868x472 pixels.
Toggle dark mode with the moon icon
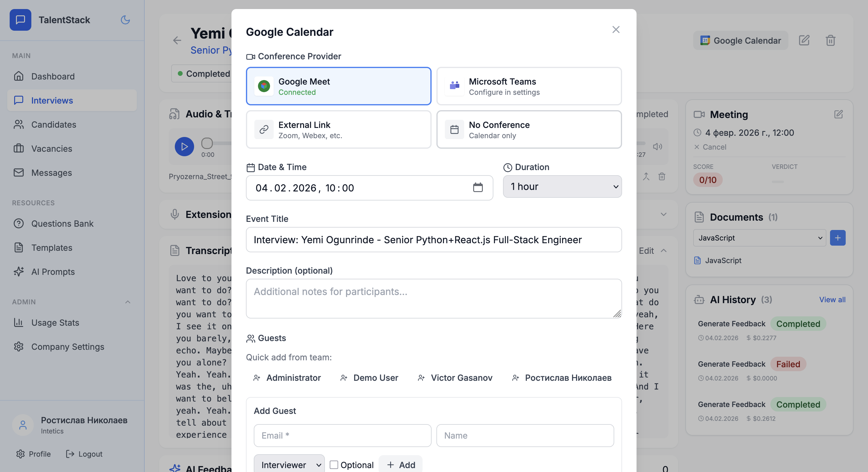coord(125,20)
